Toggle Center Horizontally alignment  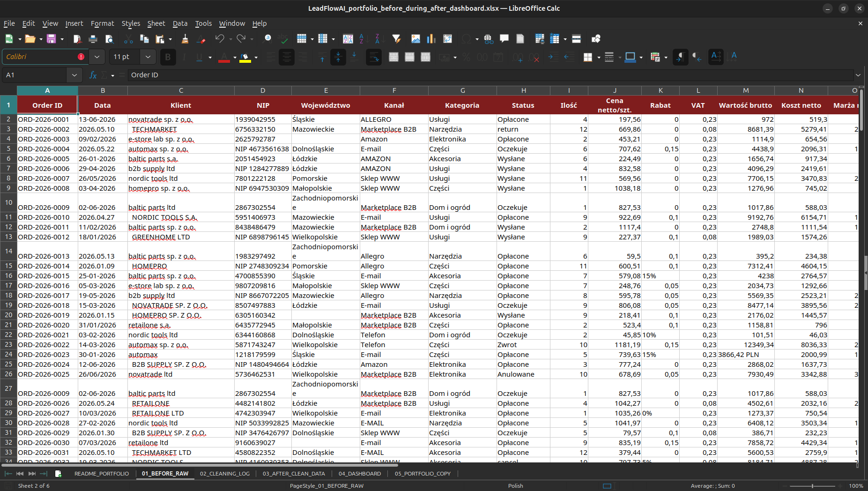pos(287,57)
